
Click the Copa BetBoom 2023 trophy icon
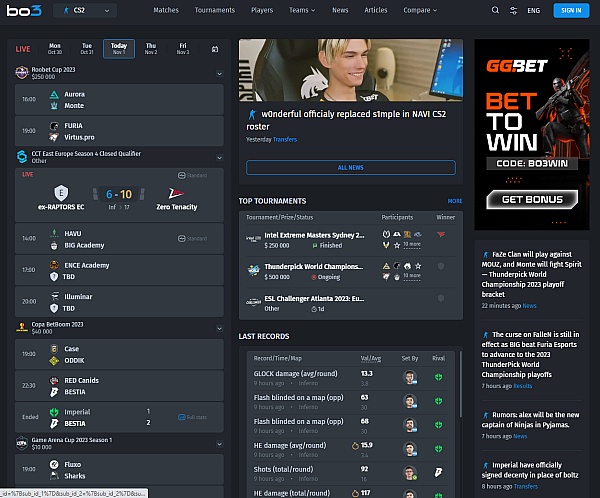point(22,327)
